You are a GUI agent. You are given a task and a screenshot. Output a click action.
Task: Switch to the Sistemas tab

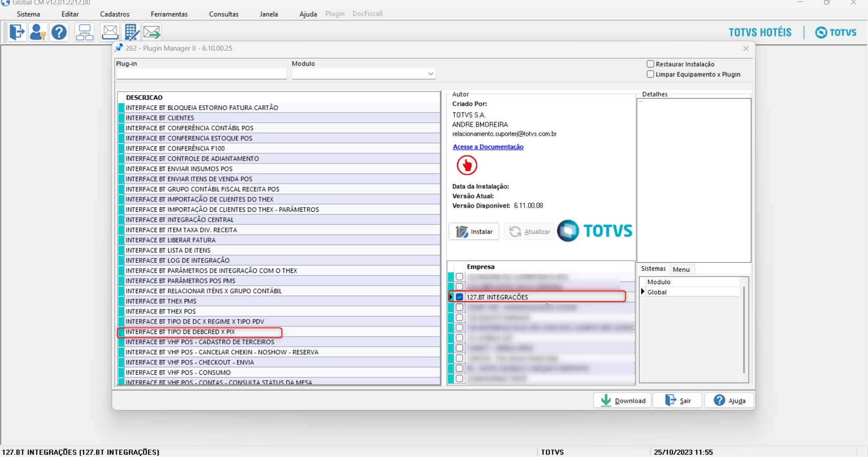coord(653,269)
